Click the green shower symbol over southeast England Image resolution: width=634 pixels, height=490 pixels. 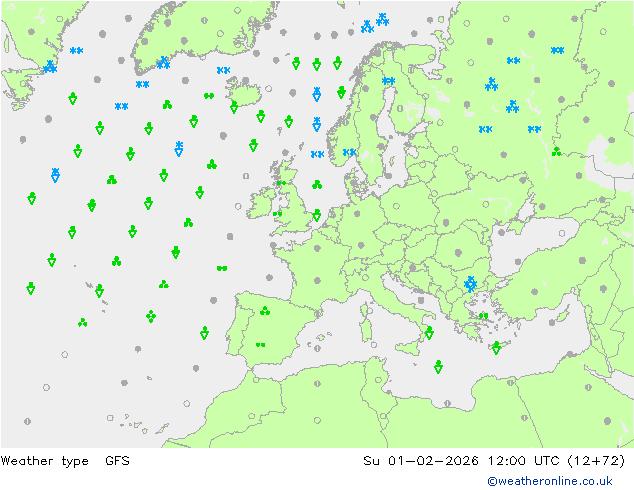(x=317, y=215)
